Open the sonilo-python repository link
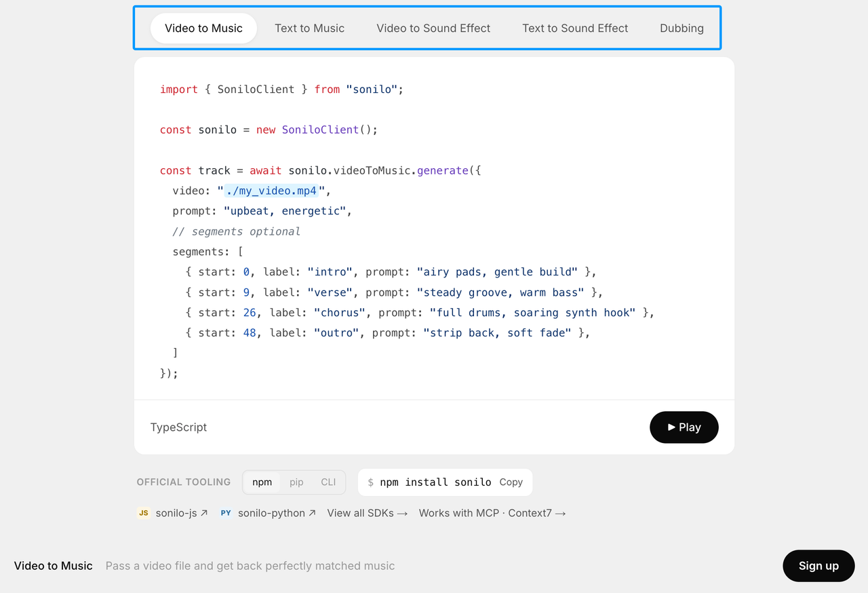The height and width of the screenshot is (593, 868). pos(277,513)
